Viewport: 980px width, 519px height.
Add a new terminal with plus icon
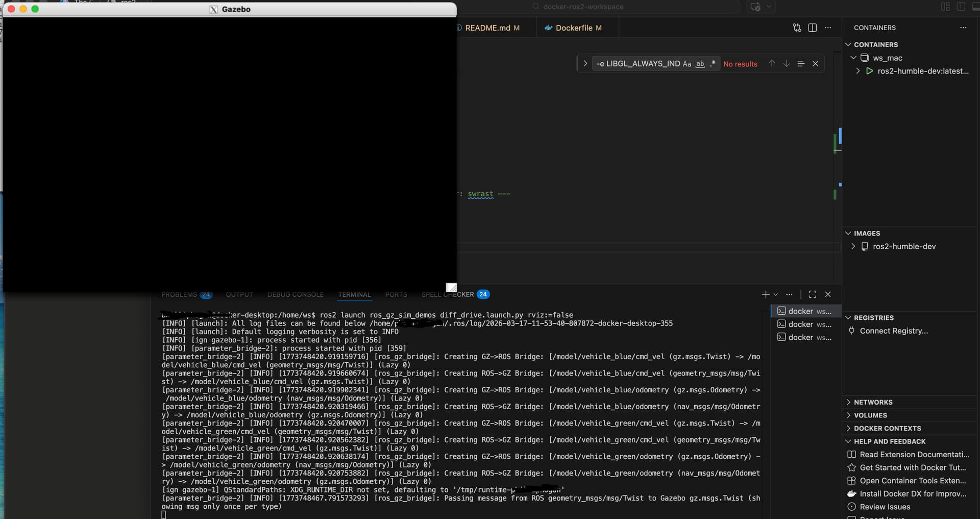tap(765, 294)
